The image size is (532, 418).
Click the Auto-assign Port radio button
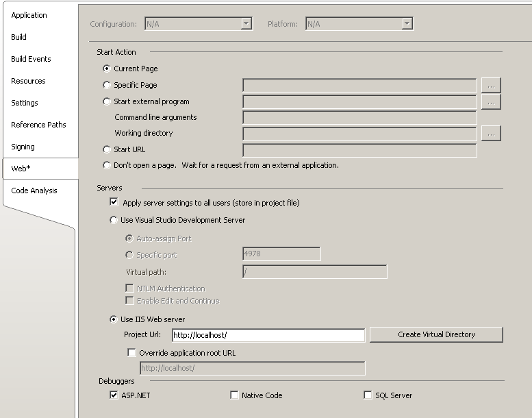(129, 238)
